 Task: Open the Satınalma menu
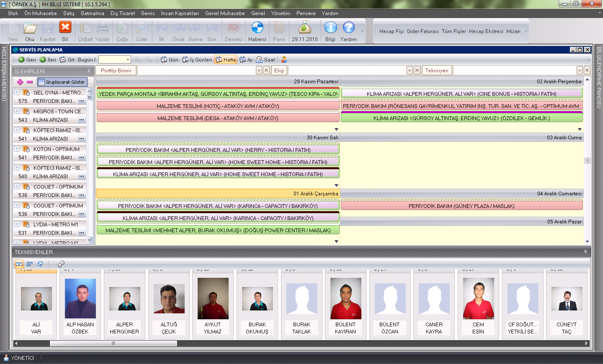coord(92,13)
